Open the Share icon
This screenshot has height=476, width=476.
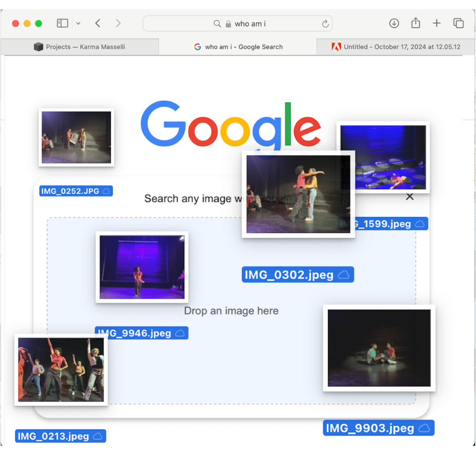tap(416, 23)
